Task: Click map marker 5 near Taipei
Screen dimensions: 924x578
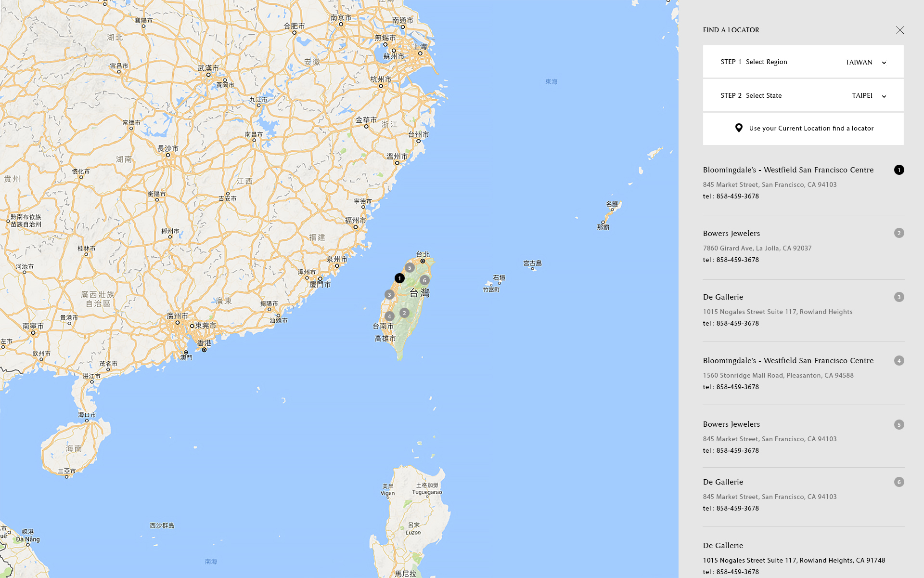Action: (410, 268)
